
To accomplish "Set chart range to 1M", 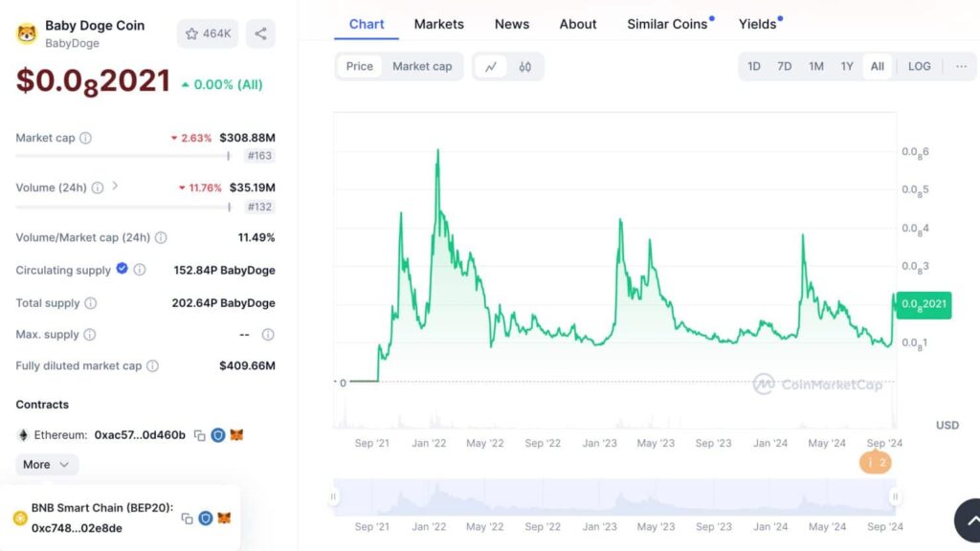I will 816,66.
